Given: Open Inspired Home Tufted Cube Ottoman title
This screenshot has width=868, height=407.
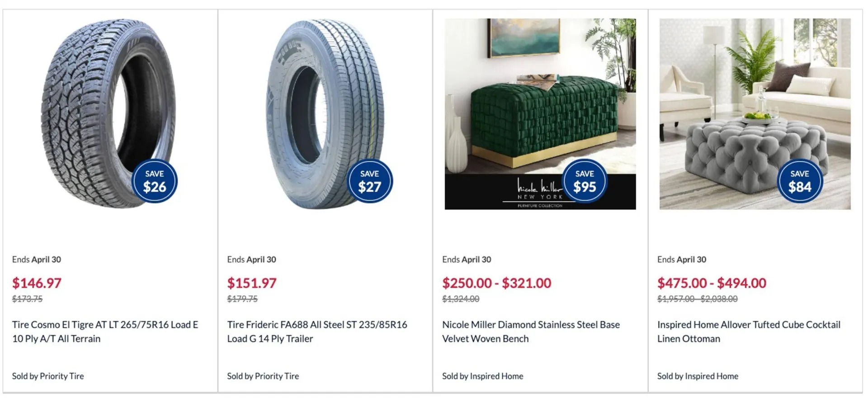Looking at the screenshot, I should coord(749,332).
